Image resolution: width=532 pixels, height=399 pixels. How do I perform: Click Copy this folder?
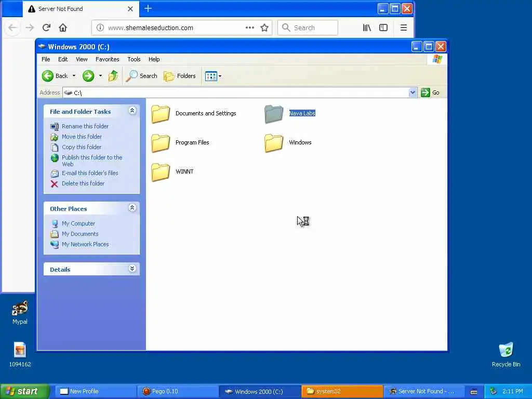click(82, 147)
